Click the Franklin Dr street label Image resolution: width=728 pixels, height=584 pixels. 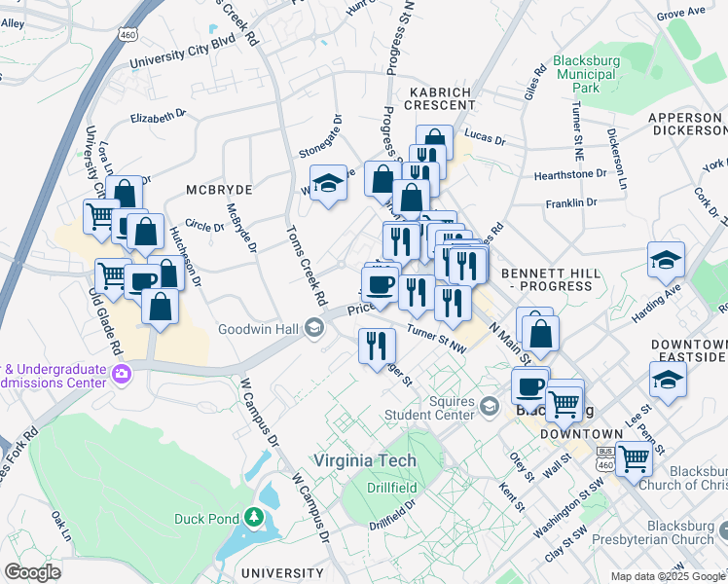[x=571, y=203]
